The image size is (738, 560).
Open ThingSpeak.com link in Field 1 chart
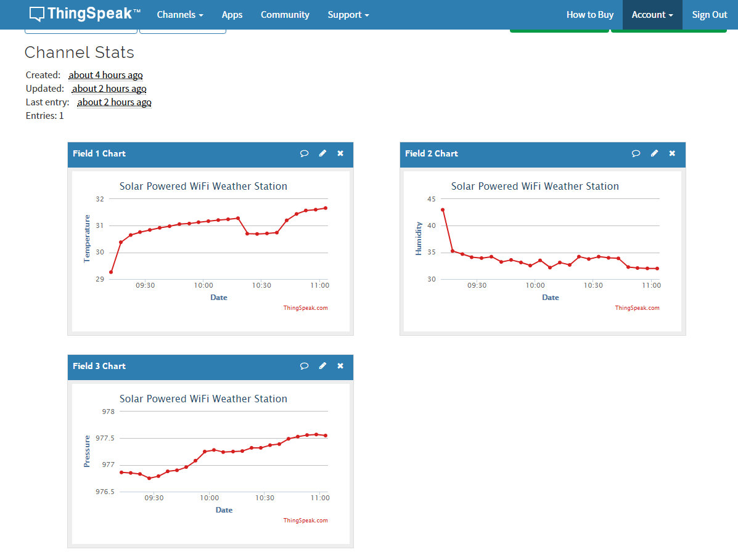coord(305,308)
